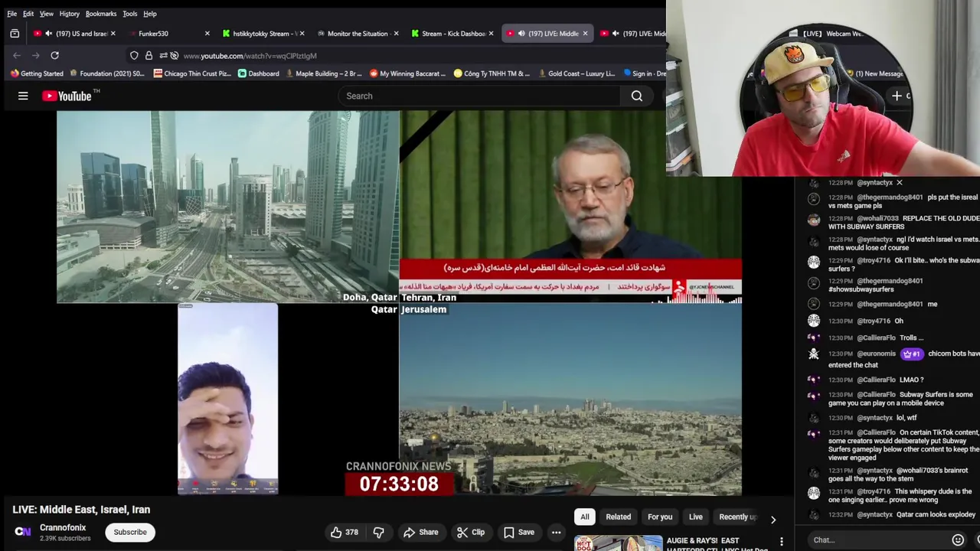Switch to Monitor the Situation tab
980x551 pixels.
click(x=358, y=34)
